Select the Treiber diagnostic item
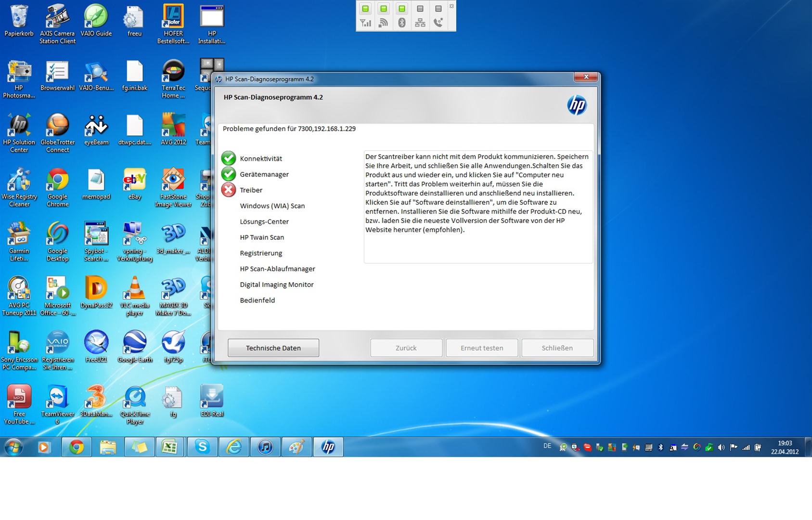 pyautogui.click(x=251, y=190)
